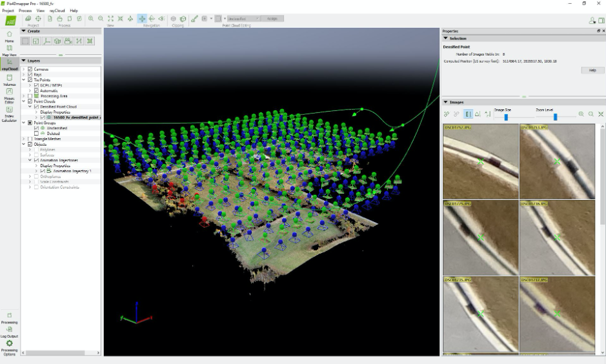Screen dimensions: 606x364
Task: Click the edit densified point cloud pencil icon
Action: [194, 19]
